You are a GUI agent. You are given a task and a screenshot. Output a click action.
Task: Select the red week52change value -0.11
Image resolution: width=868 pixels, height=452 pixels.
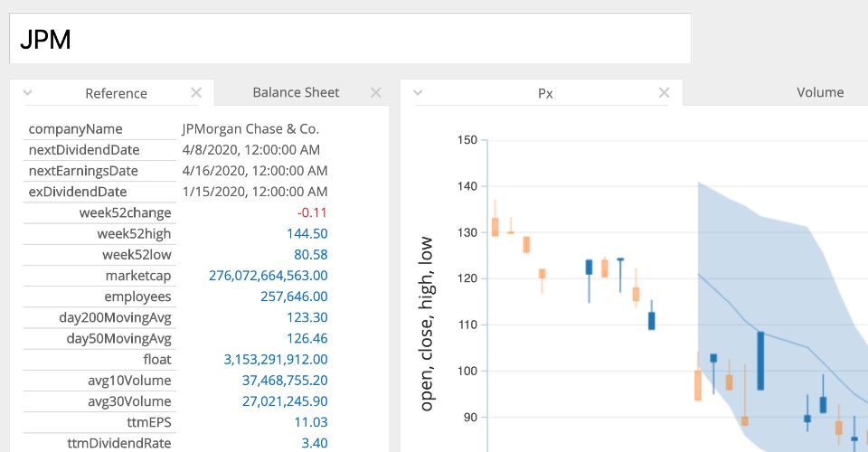point(312,213)
